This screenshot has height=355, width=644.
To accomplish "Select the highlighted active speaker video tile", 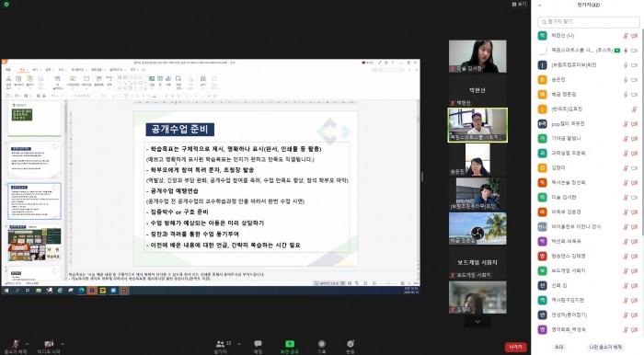I will [x=477, y=125].
